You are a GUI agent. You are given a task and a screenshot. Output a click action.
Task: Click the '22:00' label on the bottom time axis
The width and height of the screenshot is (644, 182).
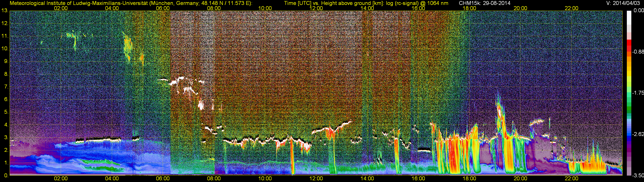[x=571, y=179]
